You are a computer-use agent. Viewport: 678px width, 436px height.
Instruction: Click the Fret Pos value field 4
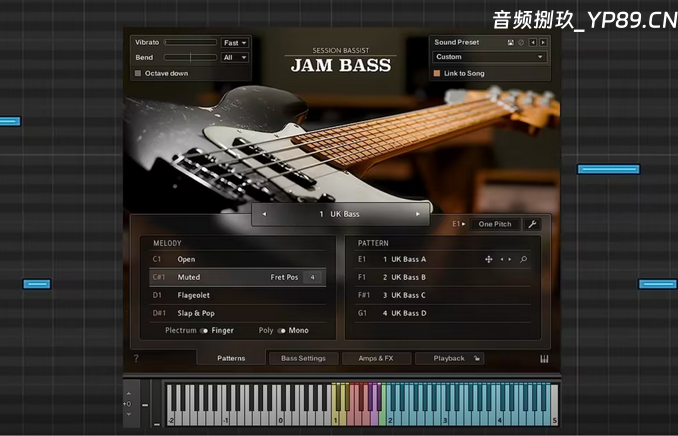click(x=312, y=277)
